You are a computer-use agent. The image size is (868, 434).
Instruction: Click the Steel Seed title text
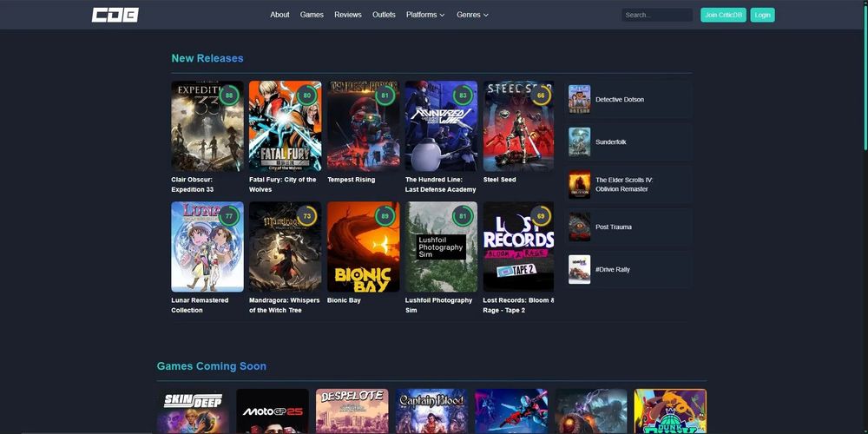(499, 180)
